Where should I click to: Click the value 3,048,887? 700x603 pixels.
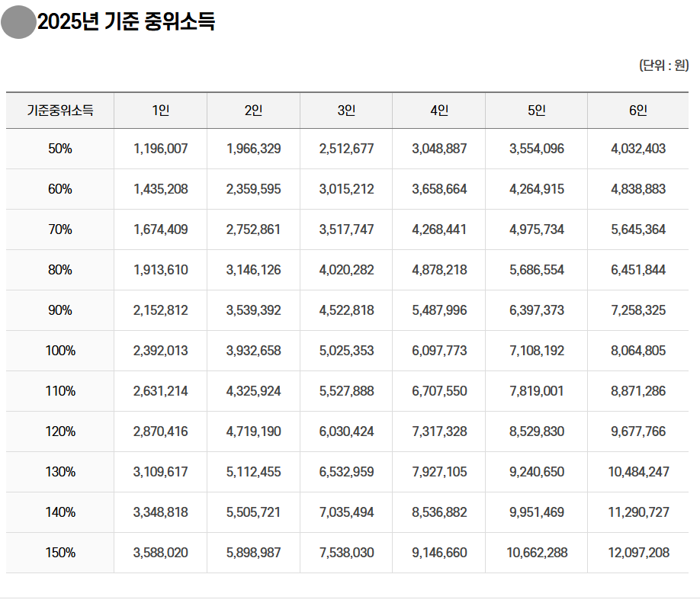point(439,149)
